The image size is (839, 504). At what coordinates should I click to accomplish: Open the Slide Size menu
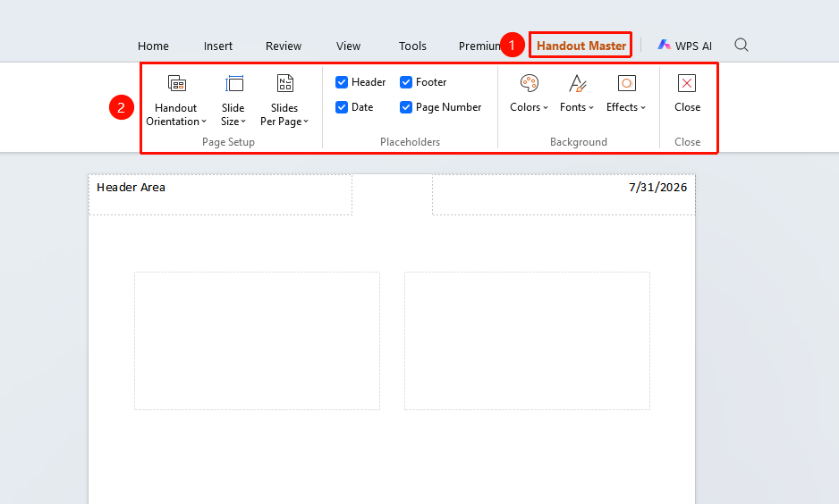click(x=233, y=100)
